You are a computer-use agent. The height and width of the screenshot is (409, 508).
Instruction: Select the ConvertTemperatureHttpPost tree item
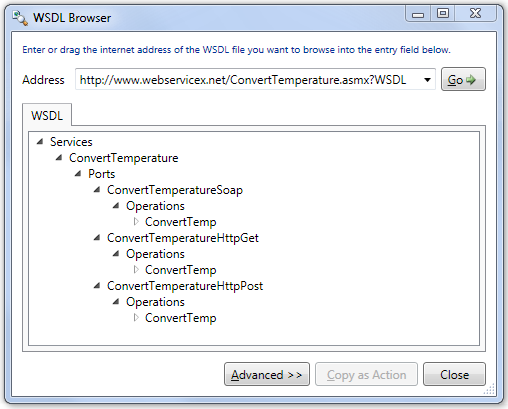pyautogui.click(x=185, y=286)
